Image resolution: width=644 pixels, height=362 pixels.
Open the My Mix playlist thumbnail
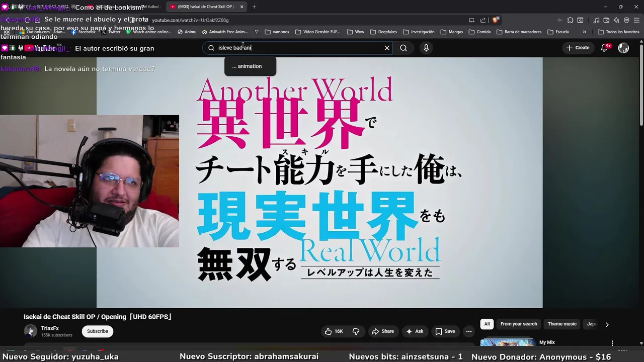coord(507,342)
